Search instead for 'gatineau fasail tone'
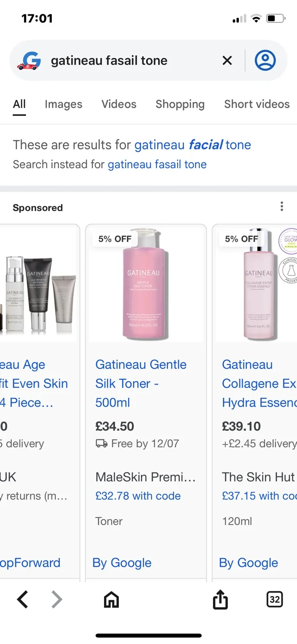This screenshot has width=297, height=644. point(157,165)
